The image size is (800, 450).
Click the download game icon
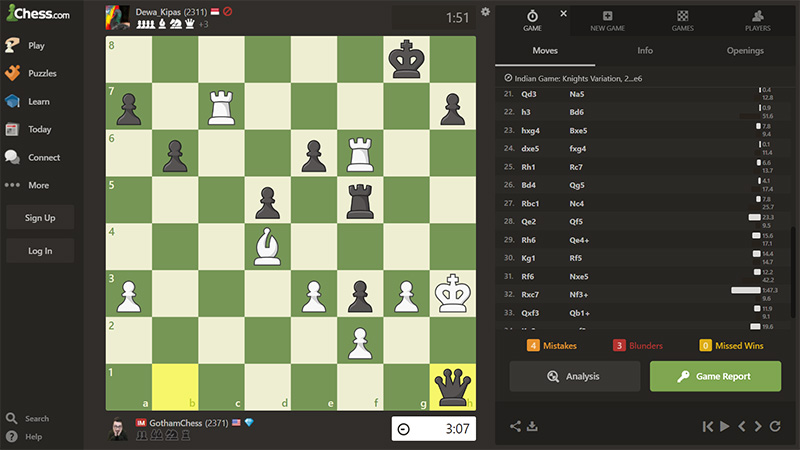coord(532,426)
